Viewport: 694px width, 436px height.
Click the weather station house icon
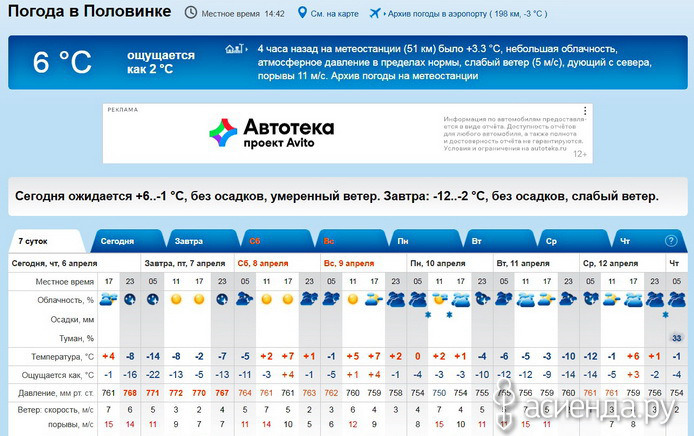point(234,48)
